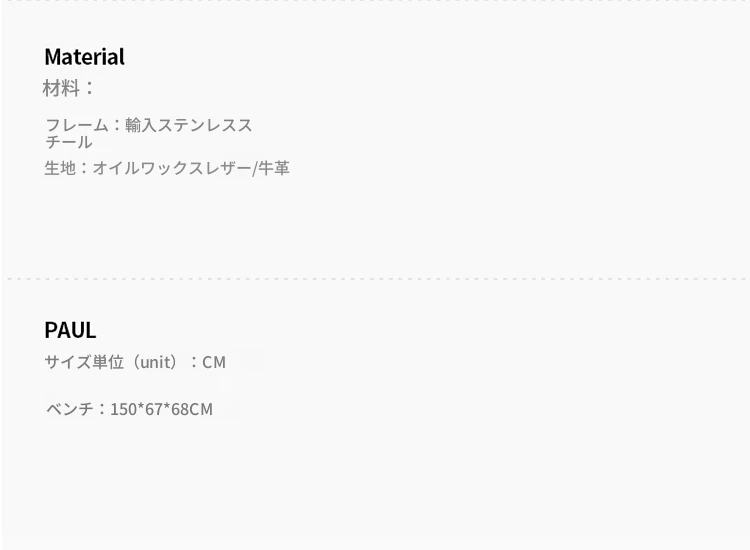Click the 68CM value ending the dimensions
The image size is (750, 550).
[x=192, y=409]
